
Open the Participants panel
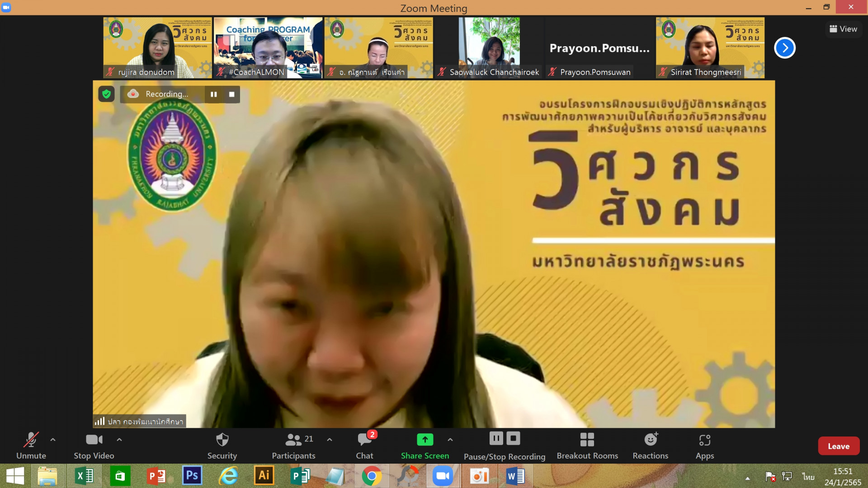click(293, 446)
